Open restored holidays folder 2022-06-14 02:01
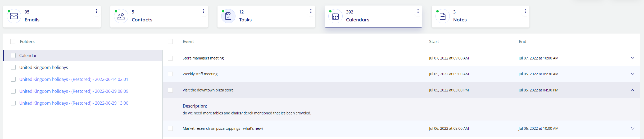The height and width of the screenshot is (139, 644). pyautogui.click(x=74, y=79)
